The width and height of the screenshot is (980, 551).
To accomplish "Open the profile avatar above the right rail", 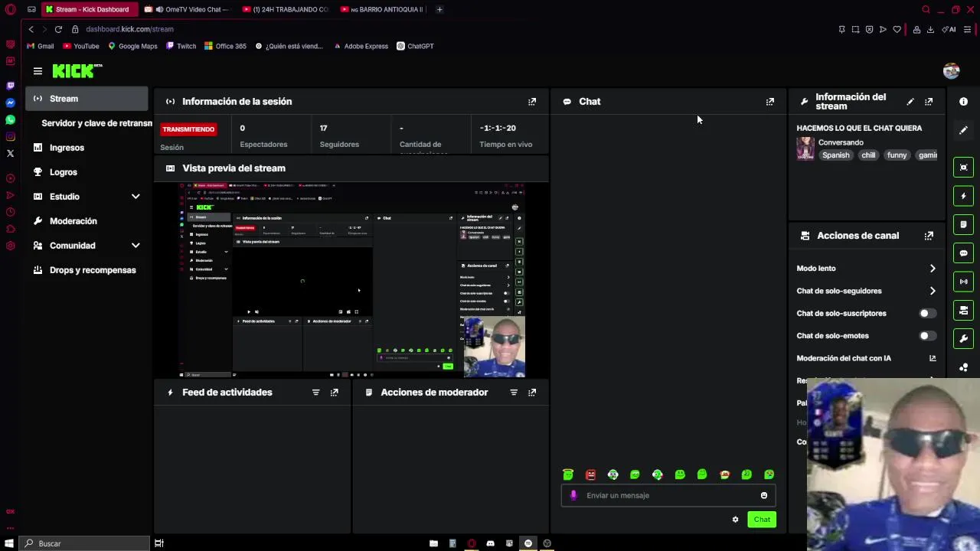I will (x=952, y=71).
